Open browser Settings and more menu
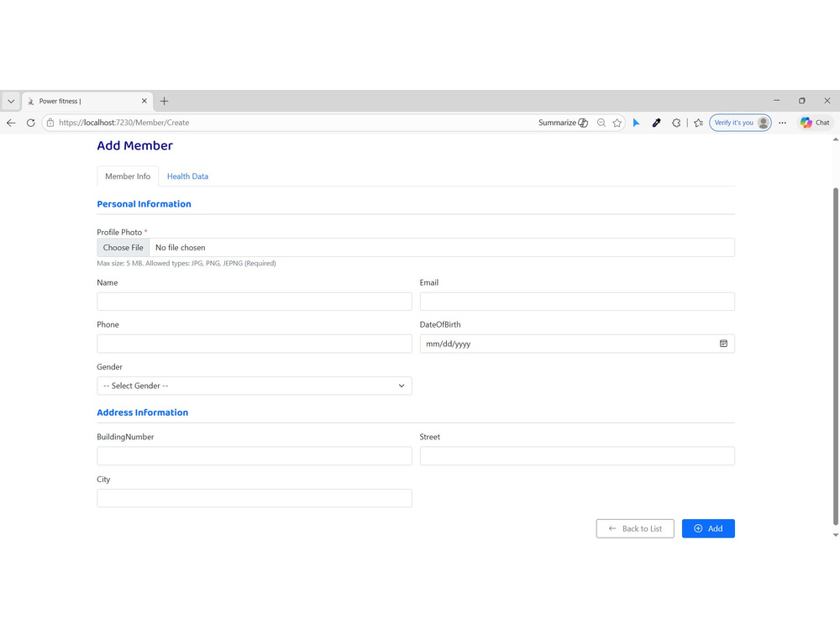 [x=783, y=123]
